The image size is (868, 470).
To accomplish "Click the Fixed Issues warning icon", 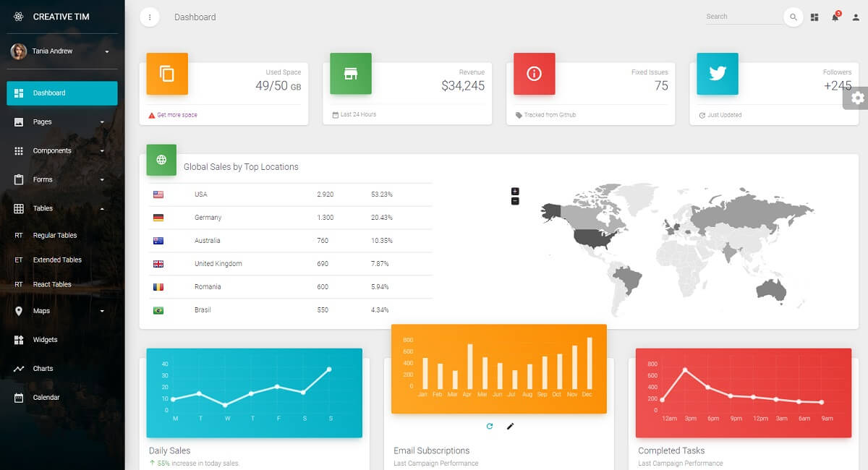I will (x=534, y=73).
